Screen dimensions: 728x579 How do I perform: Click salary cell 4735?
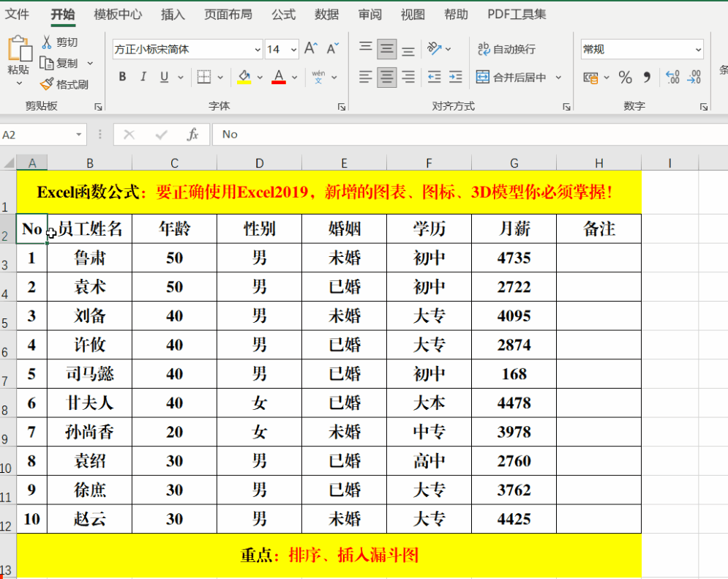[x=514, y=258]
